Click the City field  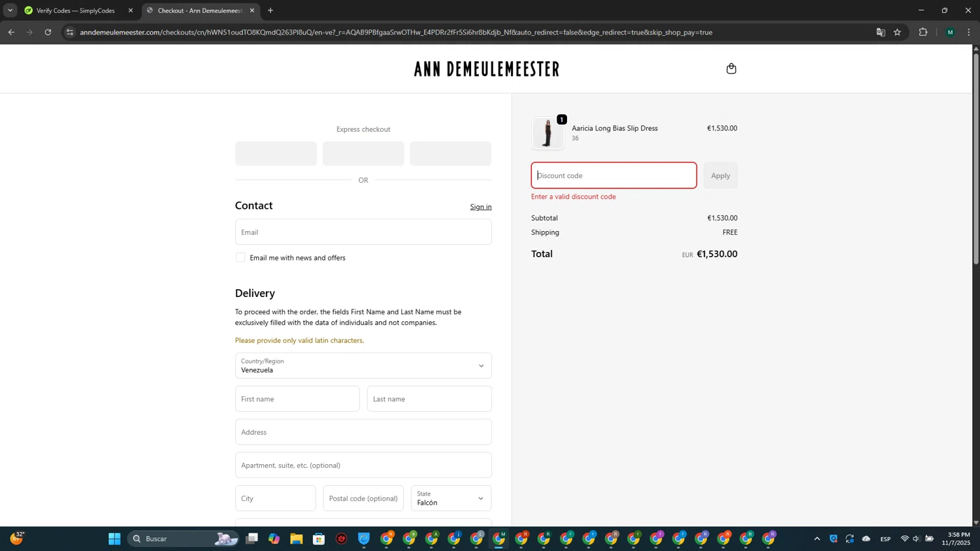pyautogui.click(x=275, y=498)
